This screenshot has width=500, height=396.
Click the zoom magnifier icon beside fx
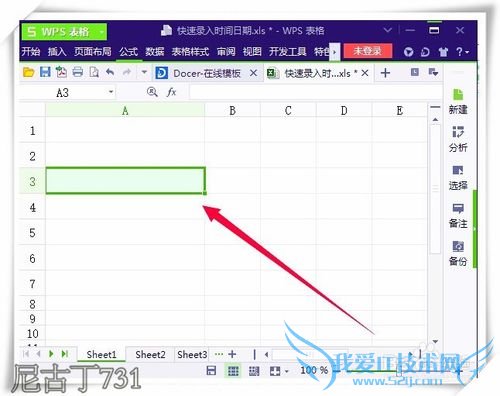tap(152, 92)
